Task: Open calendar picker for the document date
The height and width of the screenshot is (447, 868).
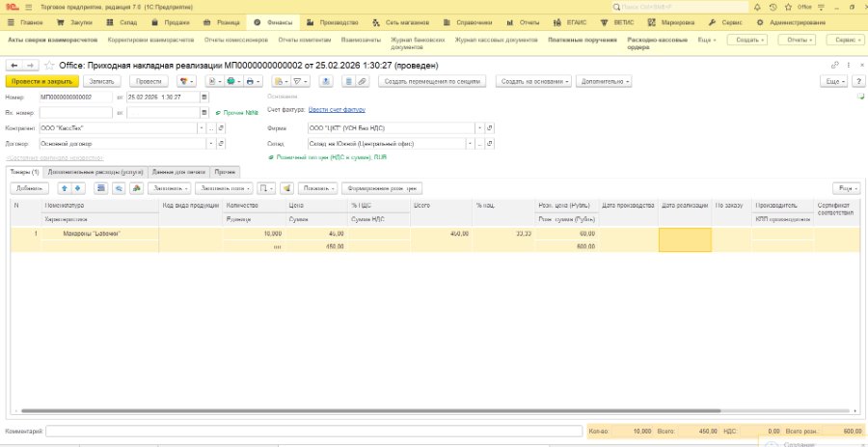Action: click(204, 97)
